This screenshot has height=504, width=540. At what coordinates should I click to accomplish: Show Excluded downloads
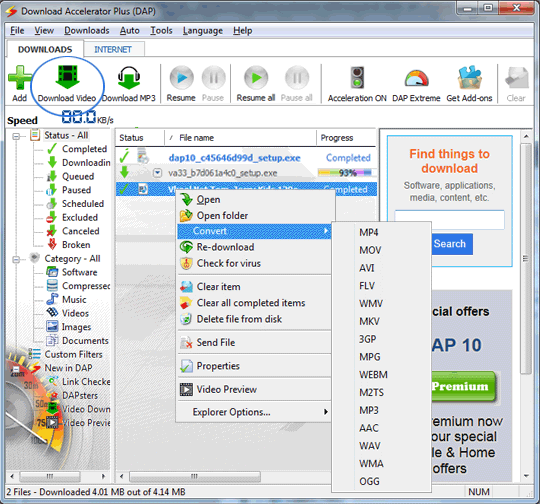tap(80, 217)
